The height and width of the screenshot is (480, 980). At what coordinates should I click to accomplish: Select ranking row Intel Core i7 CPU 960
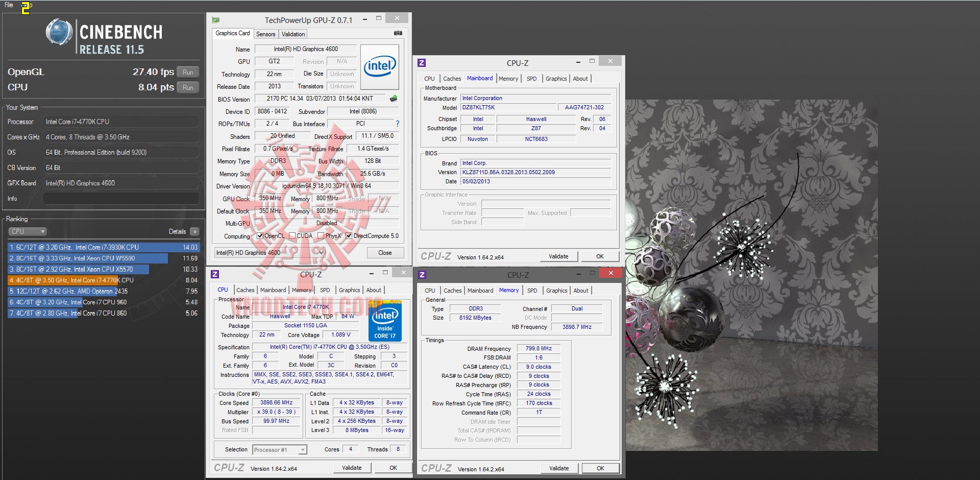pyautogui.click(x=104, y=302)
